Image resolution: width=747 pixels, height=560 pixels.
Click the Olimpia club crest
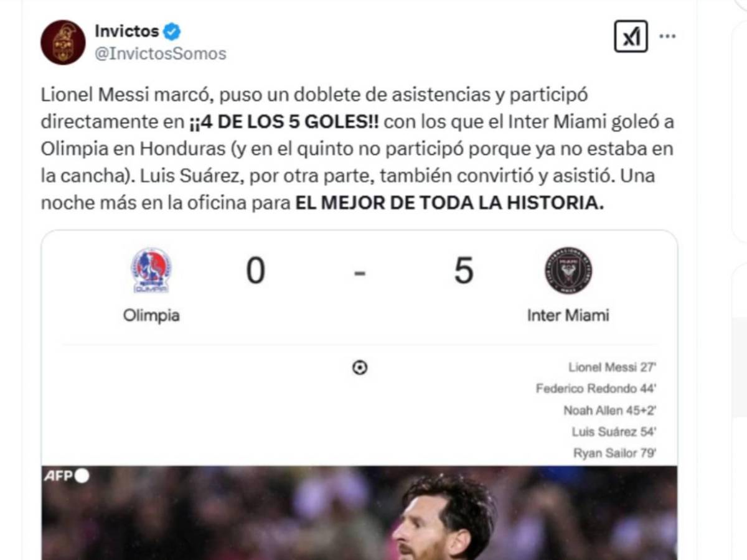click(151, 270)
